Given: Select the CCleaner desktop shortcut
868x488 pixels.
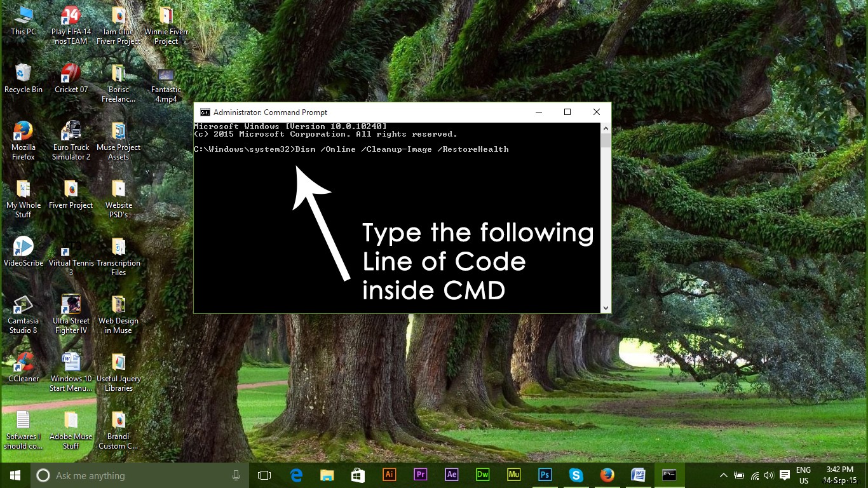Looking at the screenshot, I should pyautogui.click(x=23, y=362).
